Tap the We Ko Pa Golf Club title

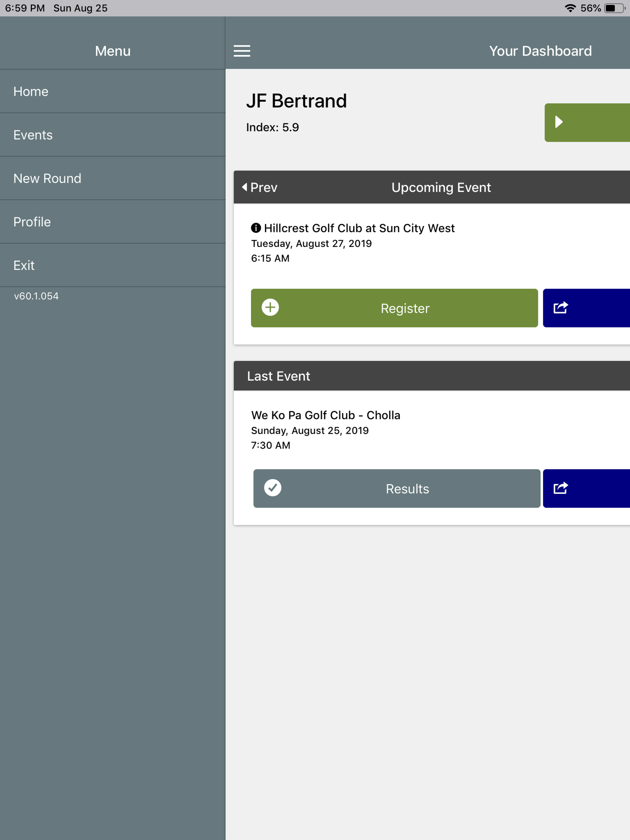point(325,415)
